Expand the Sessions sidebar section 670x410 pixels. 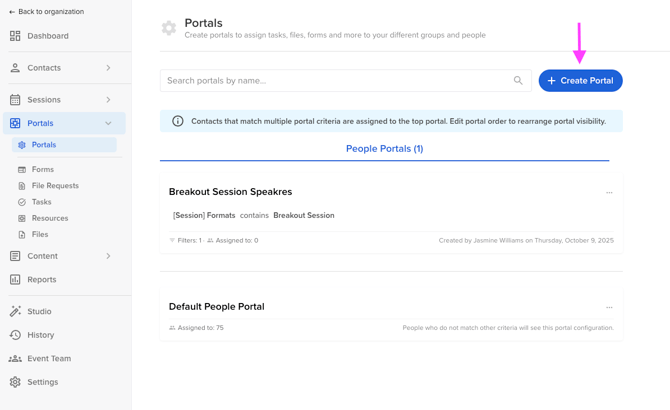(108, 100)
